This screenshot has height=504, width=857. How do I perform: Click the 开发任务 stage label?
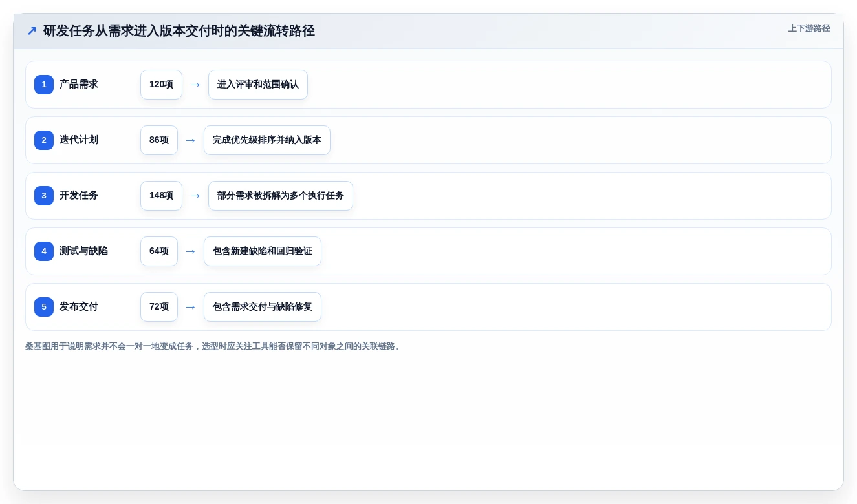79,196
